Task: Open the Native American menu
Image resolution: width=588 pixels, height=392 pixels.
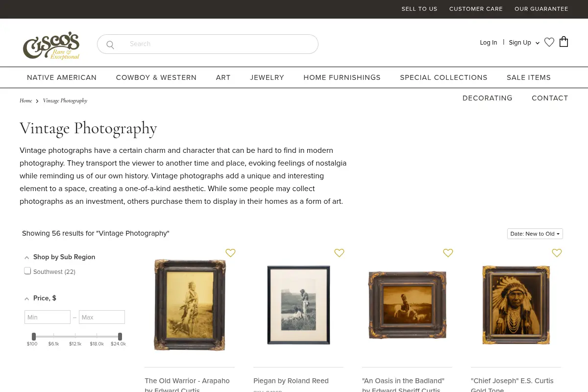Action: point(62,77)
